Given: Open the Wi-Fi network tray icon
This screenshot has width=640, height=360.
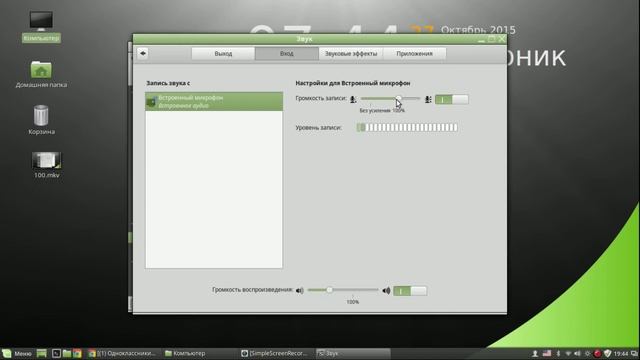Looking at the screenshot, I should click(568, 353).
